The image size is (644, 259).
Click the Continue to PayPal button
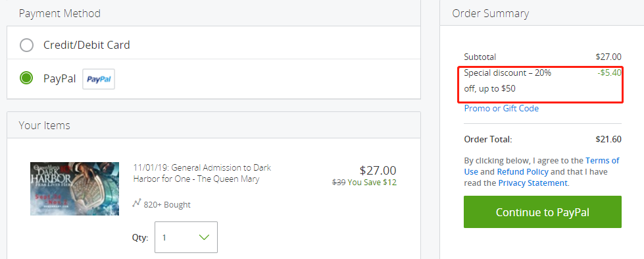coord(543,212)
